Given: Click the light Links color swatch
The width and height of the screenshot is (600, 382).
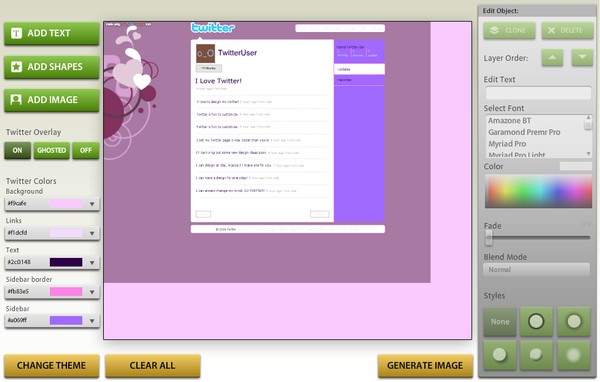Looking at the screenshot, I should pos(66,233).
